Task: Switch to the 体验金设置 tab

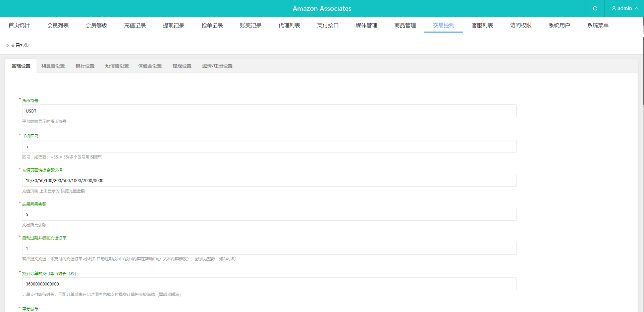Action: (x=150, y=66)
